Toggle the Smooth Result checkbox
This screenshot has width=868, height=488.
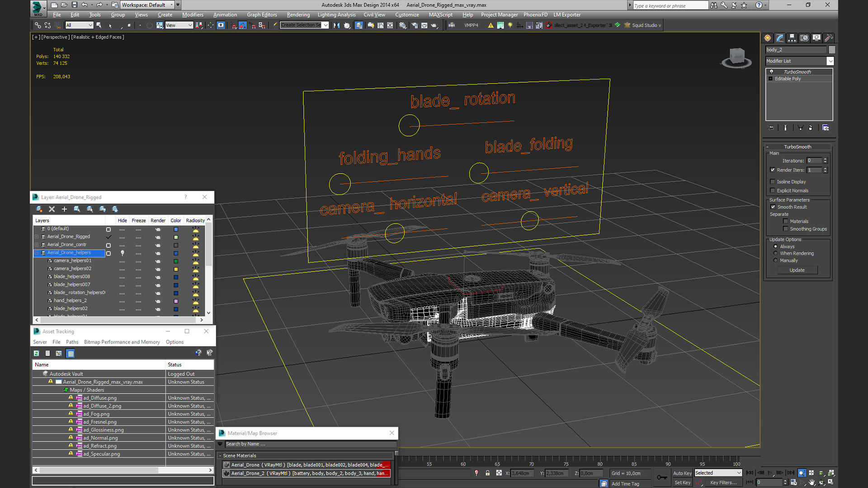[773, 207]
